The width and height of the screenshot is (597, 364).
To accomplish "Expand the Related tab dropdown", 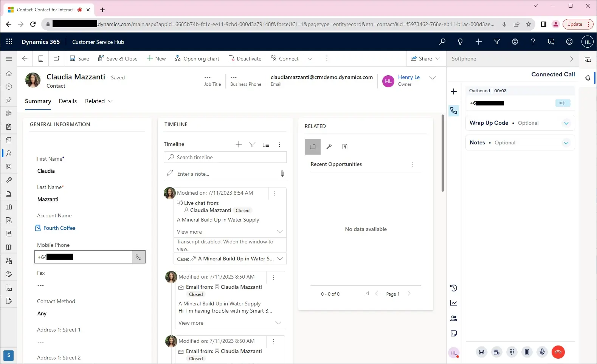I will click(99, 101).
